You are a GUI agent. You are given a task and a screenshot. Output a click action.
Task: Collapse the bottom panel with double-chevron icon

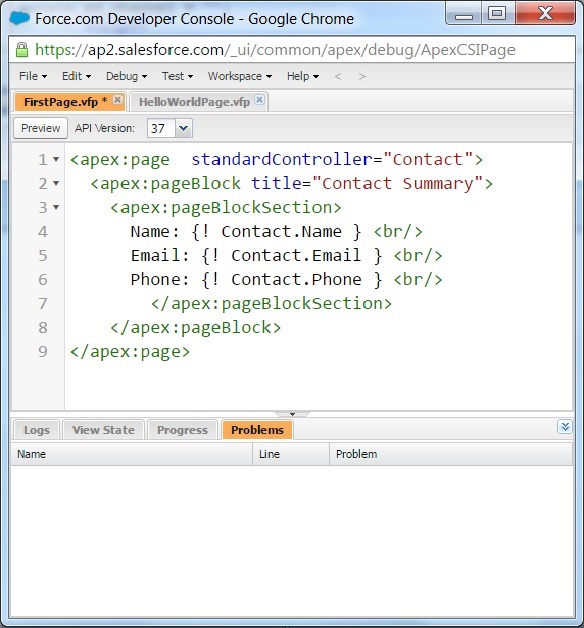point(565,427)
